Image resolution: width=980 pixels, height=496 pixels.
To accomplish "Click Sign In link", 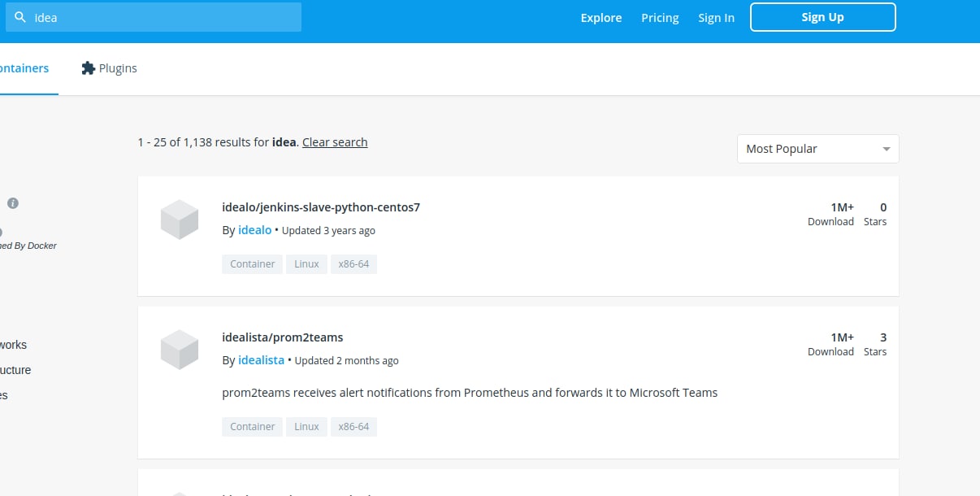I will [716, 17].
